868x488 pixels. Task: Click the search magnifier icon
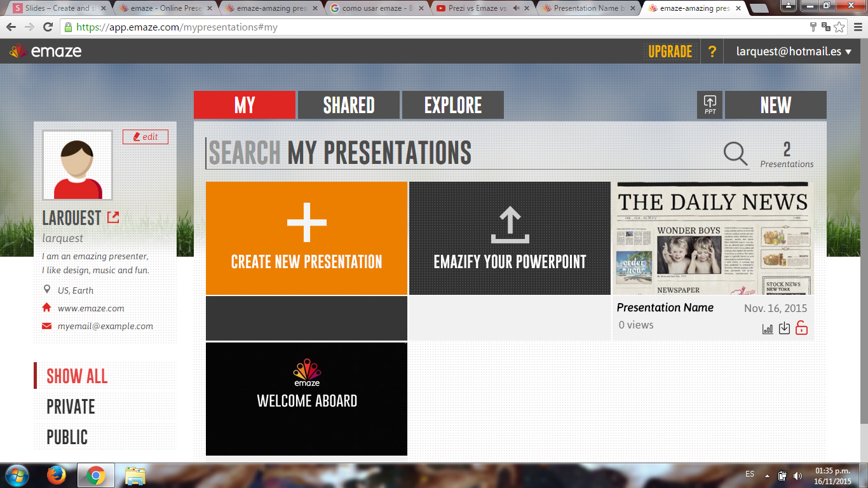click(x=736, y=154)
